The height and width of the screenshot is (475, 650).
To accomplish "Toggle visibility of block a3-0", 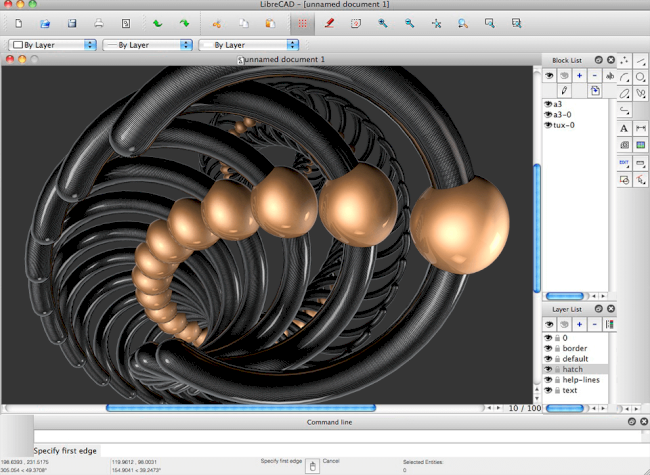I will coord(548,114).
